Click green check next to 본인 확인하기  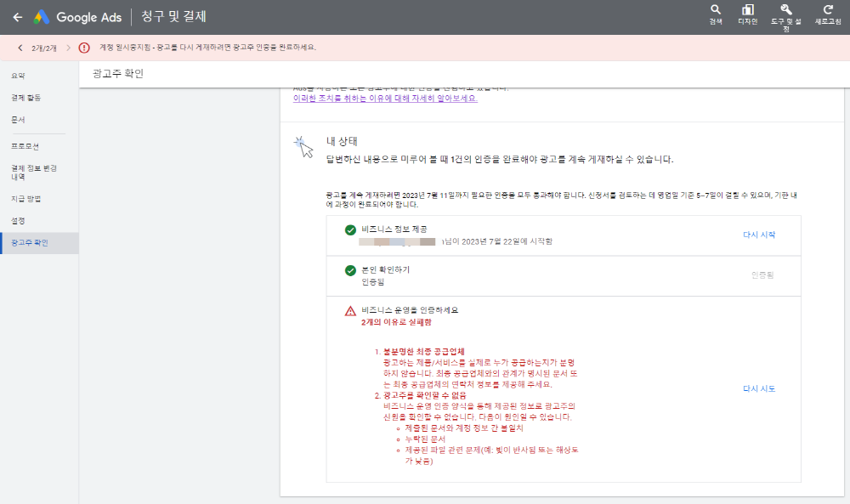350,270
